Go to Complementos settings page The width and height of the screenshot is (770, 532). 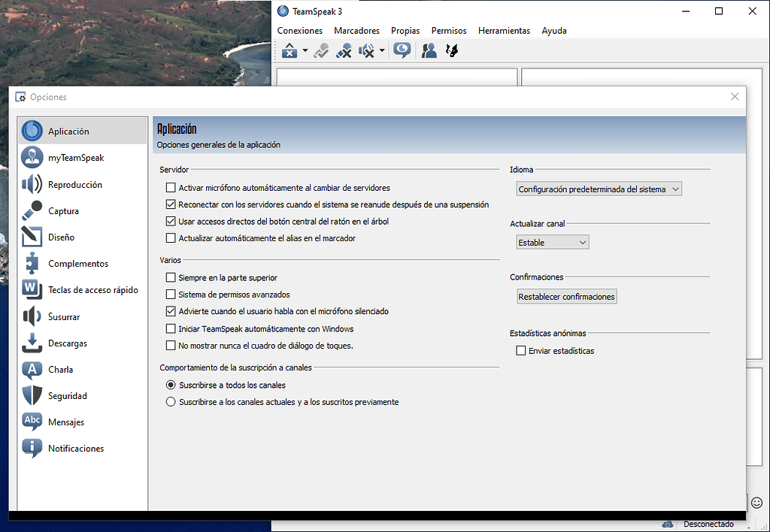click(78, 264)
